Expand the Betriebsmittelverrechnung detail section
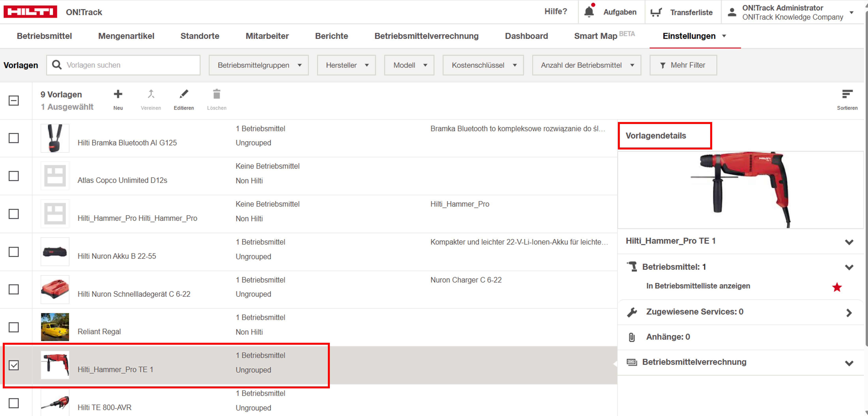Screen dimensions: 868x416 pos(849,363)
